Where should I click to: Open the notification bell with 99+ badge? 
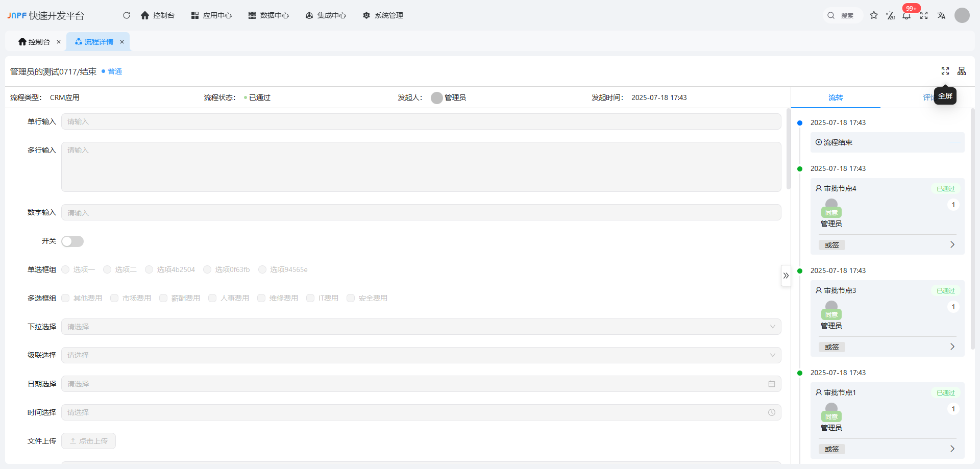906,16
